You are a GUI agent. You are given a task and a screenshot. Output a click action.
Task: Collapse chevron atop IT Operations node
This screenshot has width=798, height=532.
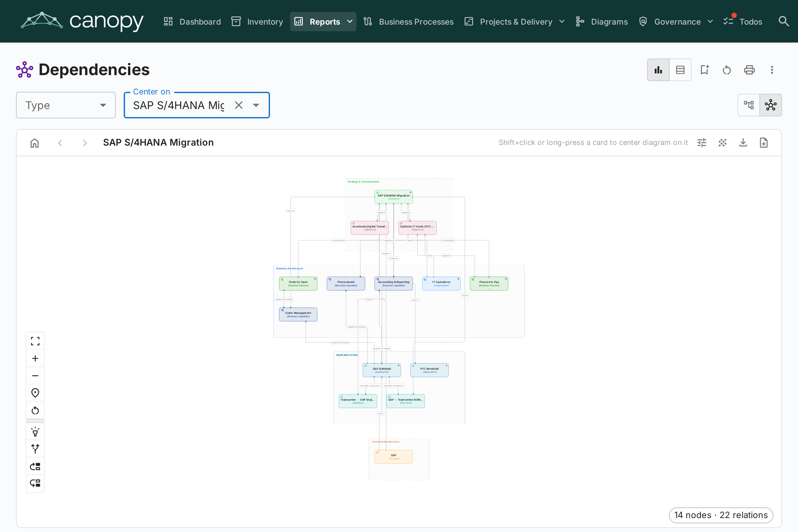point(441,278)
